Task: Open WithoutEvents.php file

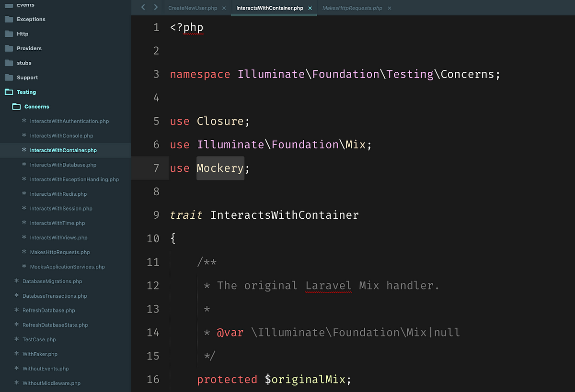Action: tap(46, 369)
